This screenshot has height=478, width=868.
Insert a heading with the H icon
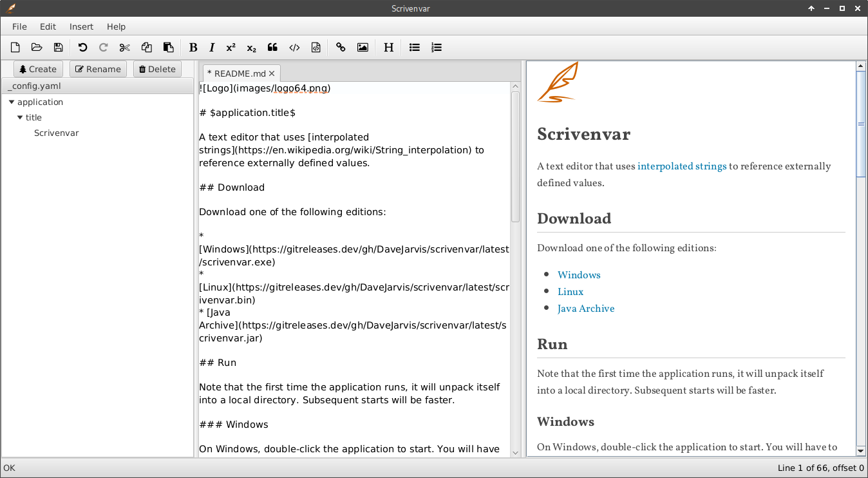click(388, 47)
